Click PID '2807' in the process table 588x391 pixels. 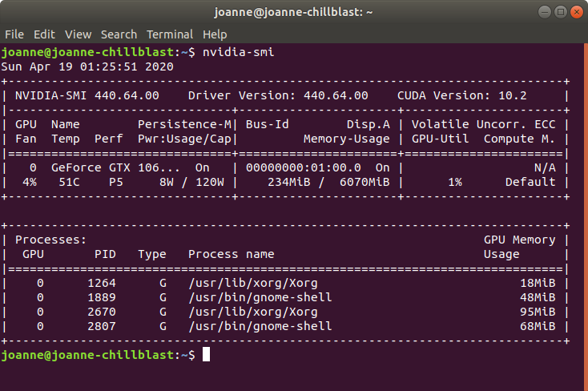(102, 326)
